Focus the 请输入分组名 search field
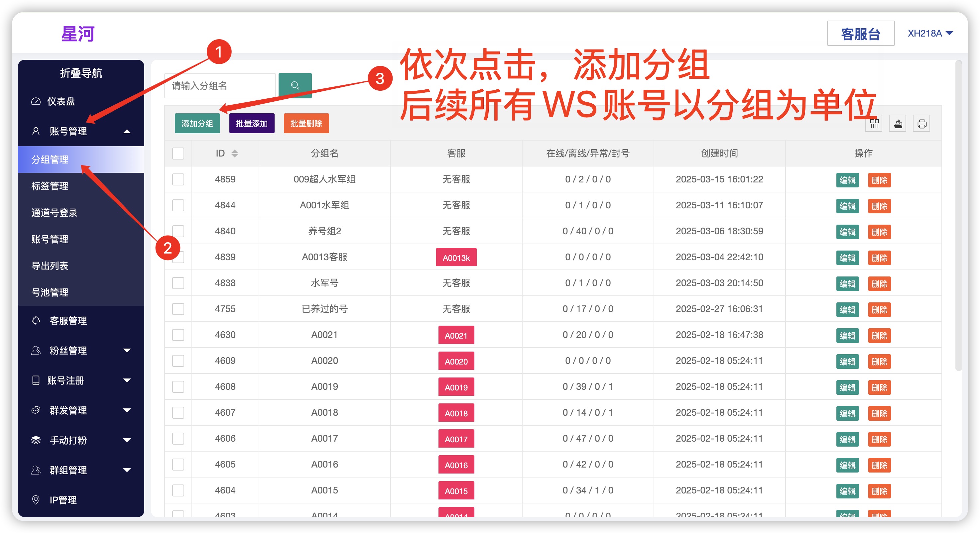 tap(220, 86)
